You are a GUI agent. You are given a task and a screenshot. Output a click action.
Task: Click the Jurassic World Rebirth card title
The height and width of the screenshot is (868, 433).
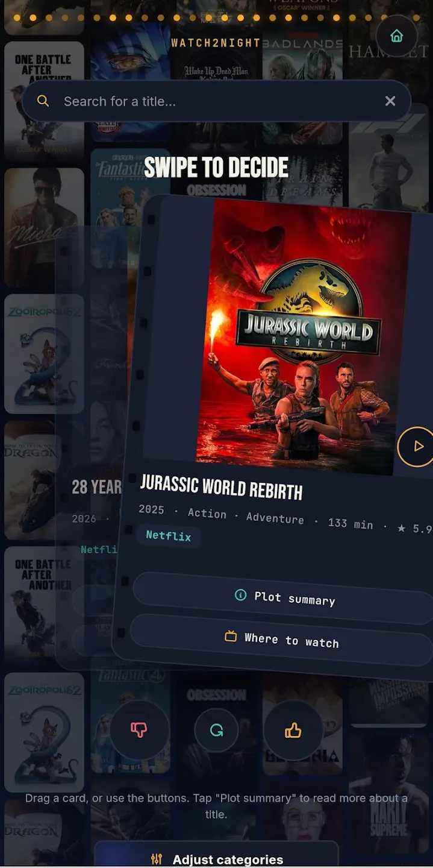coord(221,486)
